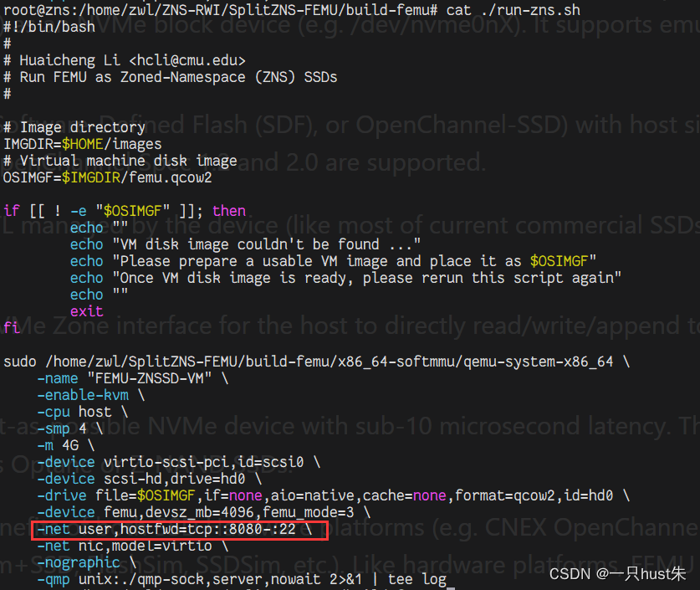Select the -nographic flag
The height and width of the screenshot is (590, 700).
coord(79,562)
